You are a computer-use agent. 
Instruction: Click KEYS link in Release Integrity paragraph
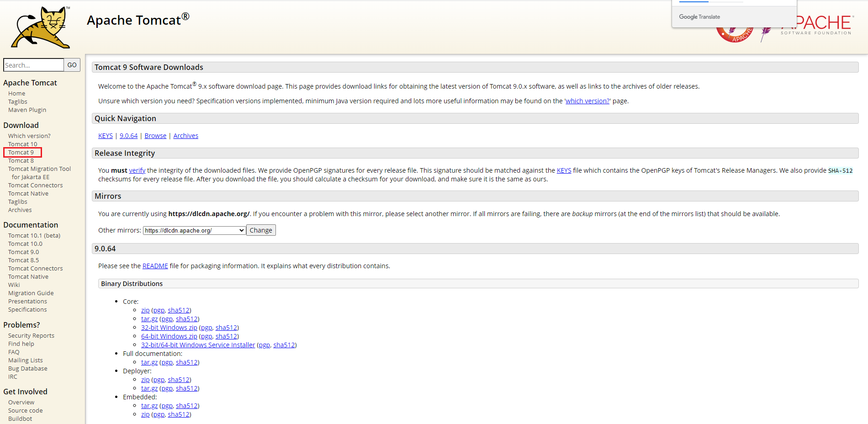[564, 170]
